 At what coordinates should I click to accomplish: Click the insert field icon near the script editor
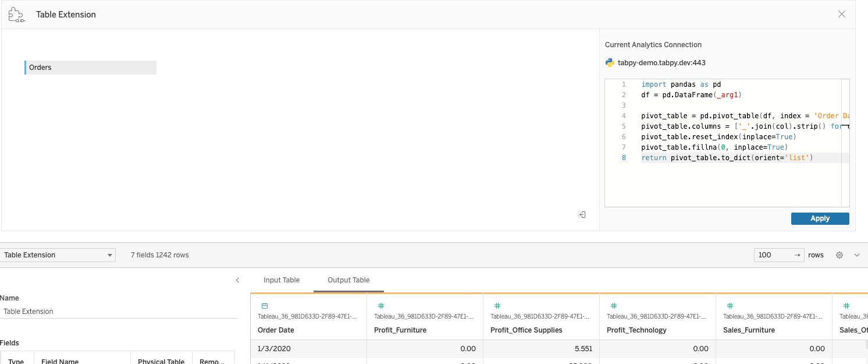[x=582, y=215]
